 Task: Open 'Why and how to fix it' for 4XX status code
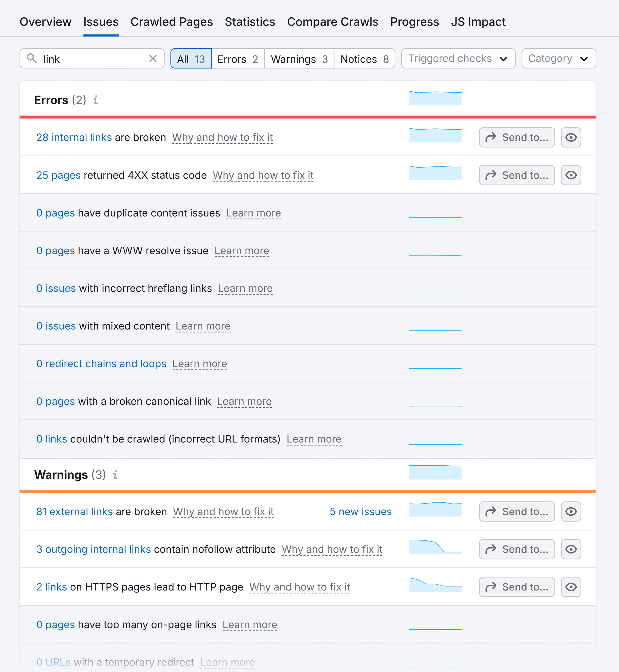(x=263, y=175)
